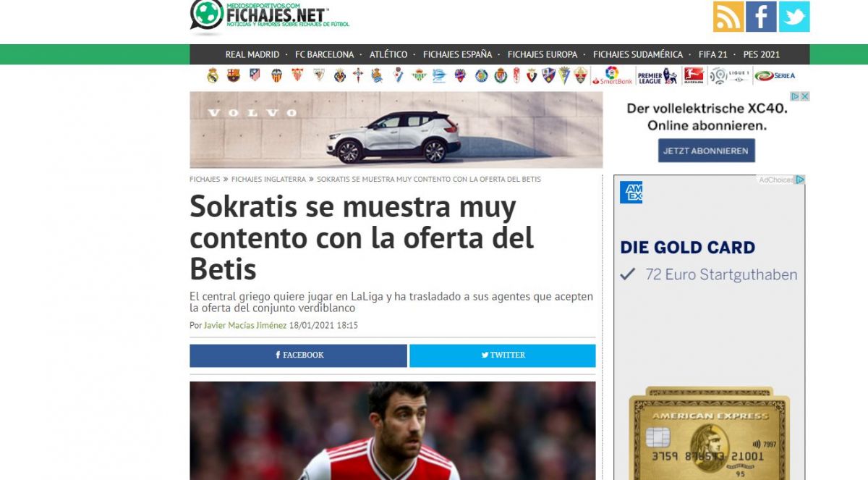Click the DIE GOLD CARD ad text
The width and height of the screenshot is (868, 480).
(687, 248)
